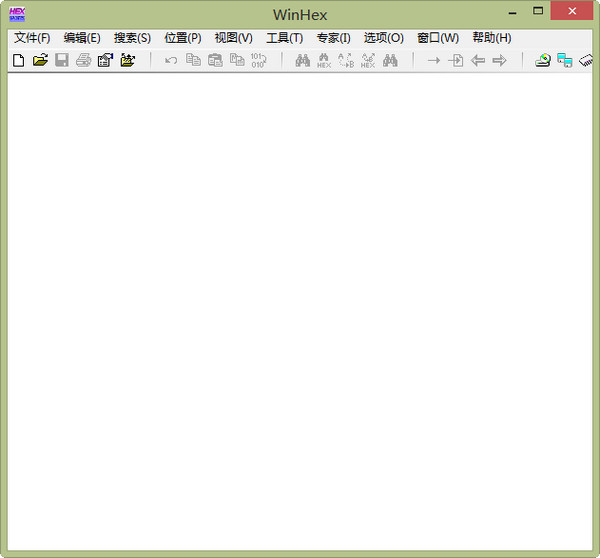
Task: Click the printer icon in the toolbar
Action: click(83, 60)
